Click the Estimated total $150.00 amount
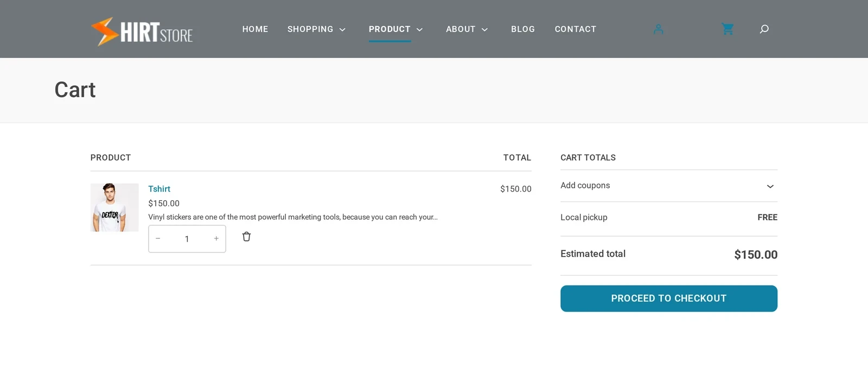This screenshot has height=380, width=868. pyautogui.click(x=756, y=255)
